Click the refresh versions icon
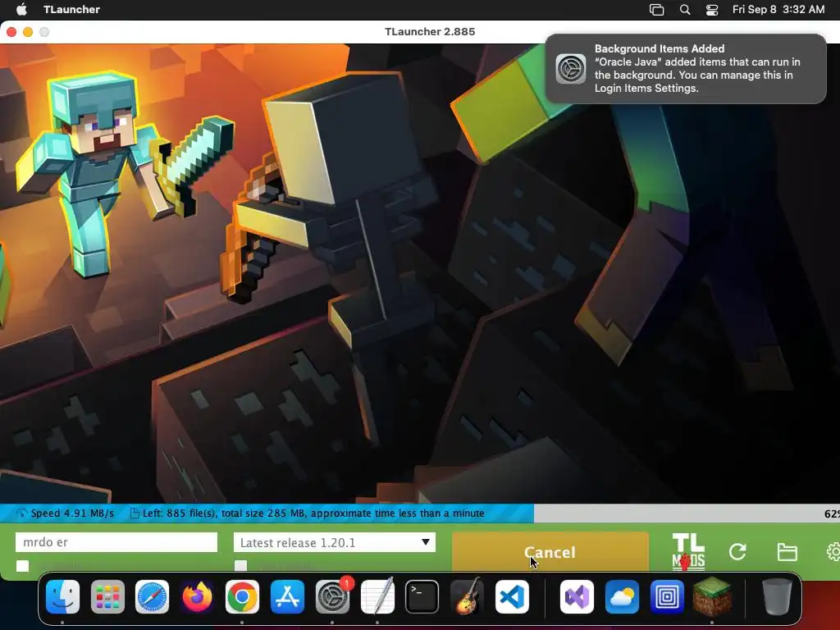Screen dimensions: 840x630 coord(737,552)
